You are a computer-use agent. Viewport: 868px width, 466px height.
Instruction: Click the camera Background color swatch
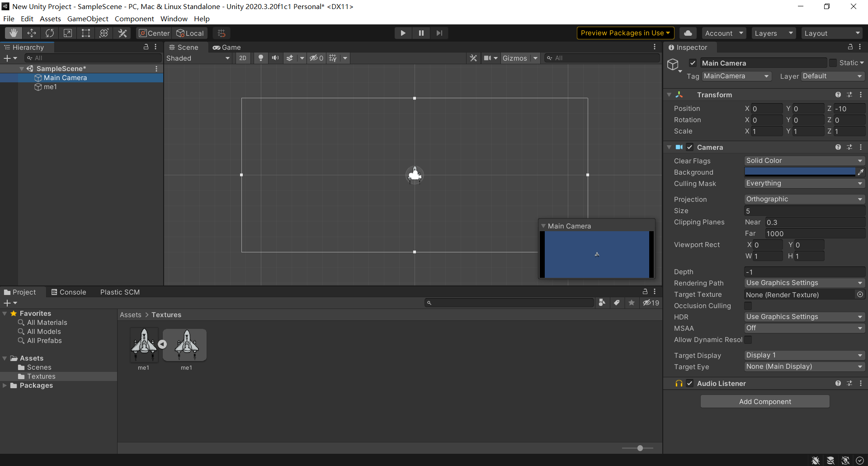799,172
